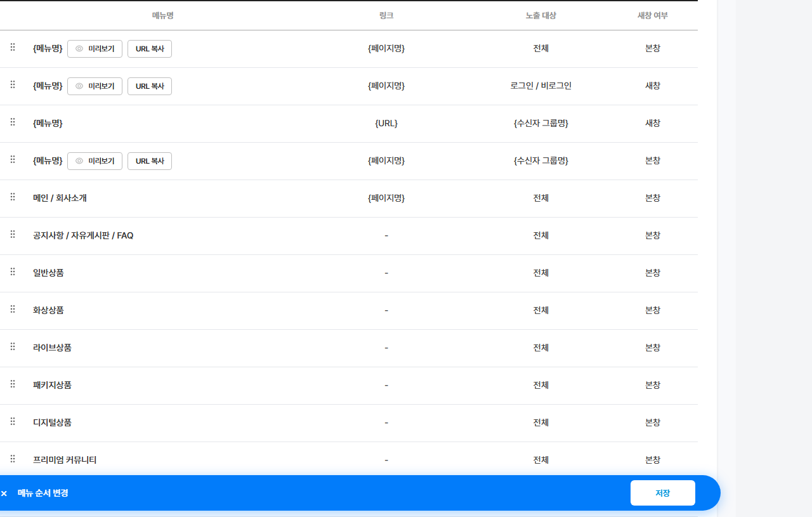Close the 메뉴 순서 변경 bar with X
This screenshot has width=812, height=517.
pos(4,493)
